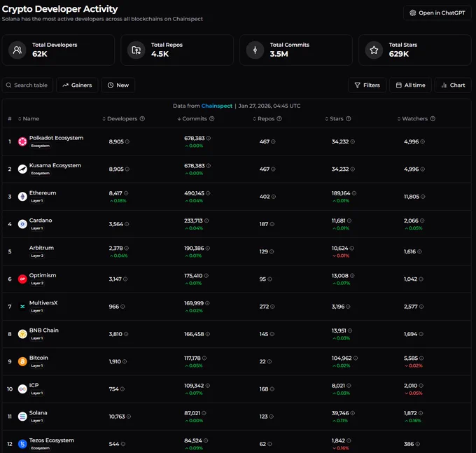This screenshot has width=476, height=453.
Task: Click the Ethereum logo icon
Action: pyautogui.click(x=22, y=197)
